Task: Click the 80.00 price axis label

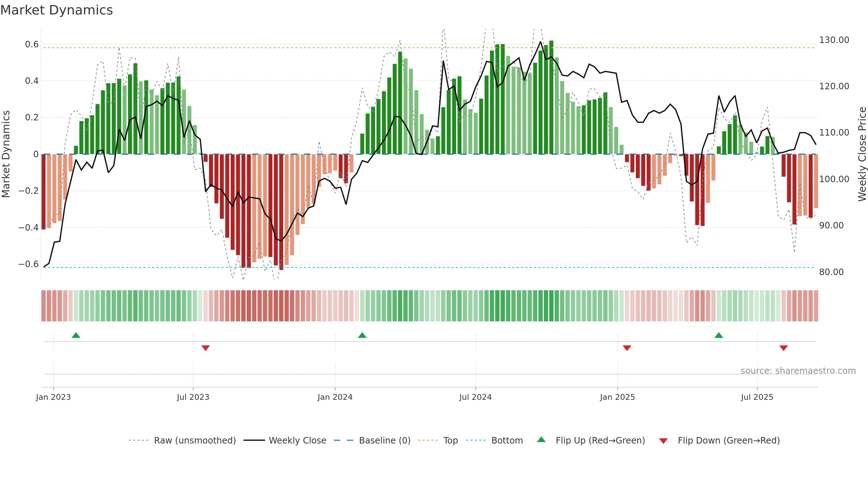Action: [x=831, y=272]
